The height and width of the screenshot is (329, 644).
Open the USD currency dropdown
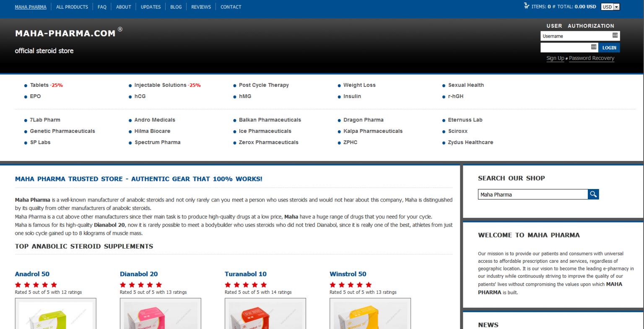[x=610, y=7]
